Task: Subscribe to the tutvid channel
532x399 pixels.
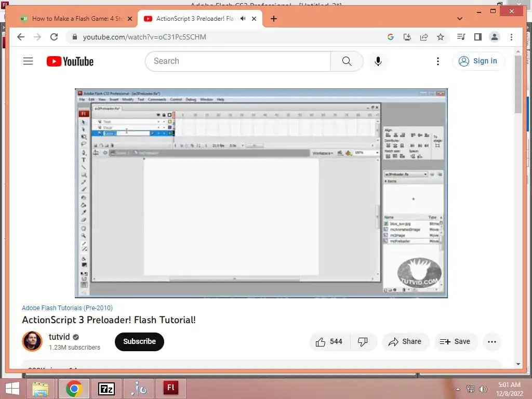Action: [x=139, y=342]
